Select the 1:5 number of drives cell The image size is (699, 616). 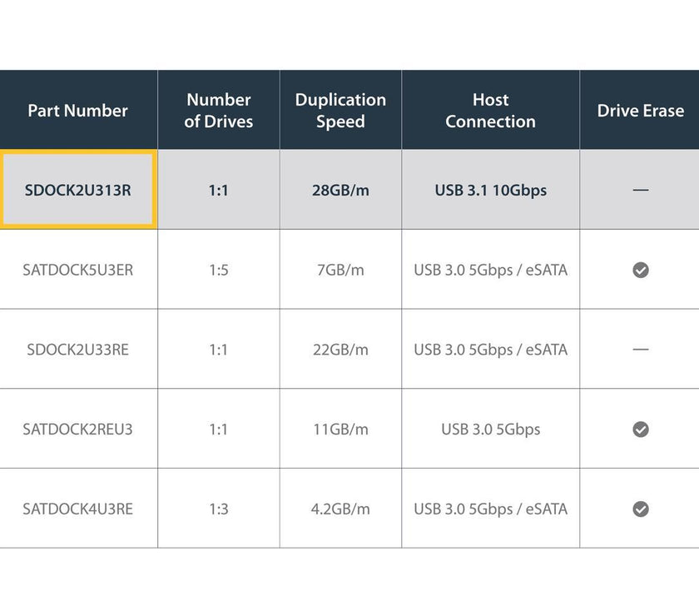point(218,270)
